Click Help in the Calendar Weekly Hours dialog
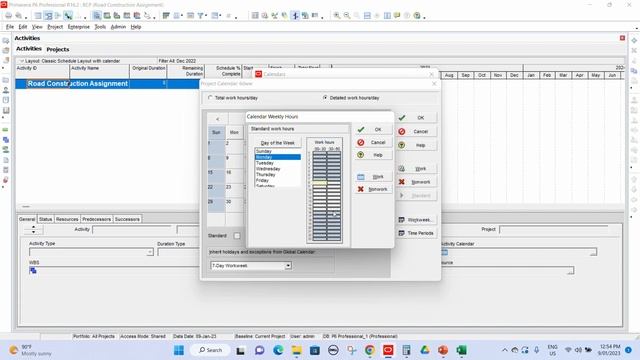The height and width of the screenshot is (360, 640). coord(373,155)
